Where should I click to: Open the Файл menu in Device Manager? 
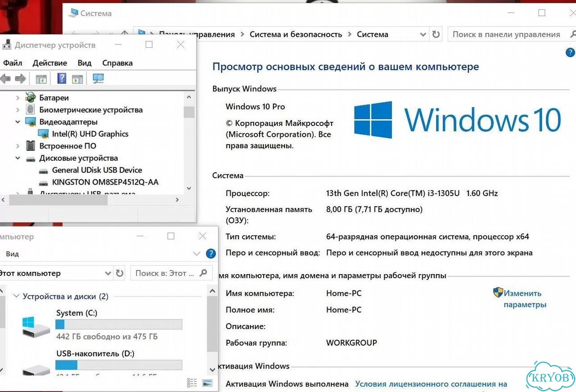tap(12, 63)
